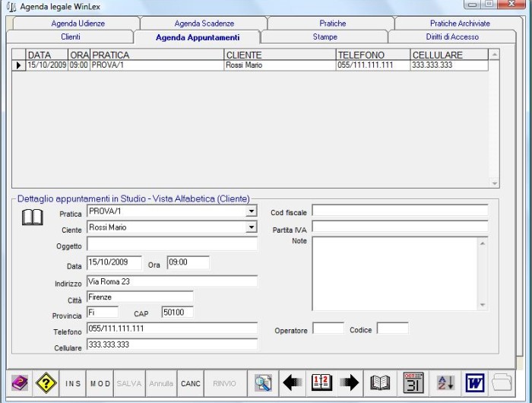Click the appointments grid scroll up arrow
The height and width of the screenshot is (403, 532).
(494, 55)
